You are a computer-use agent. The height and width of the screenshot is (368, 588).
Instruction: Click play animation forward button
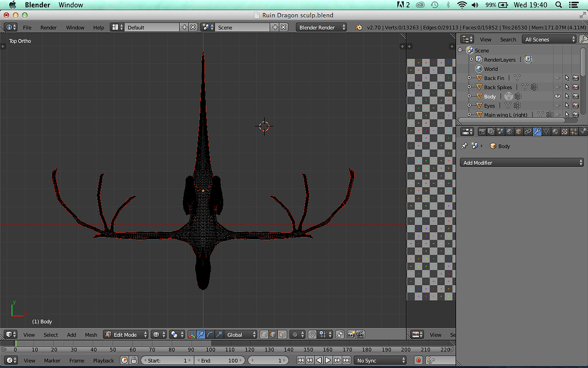coord(327,361)
